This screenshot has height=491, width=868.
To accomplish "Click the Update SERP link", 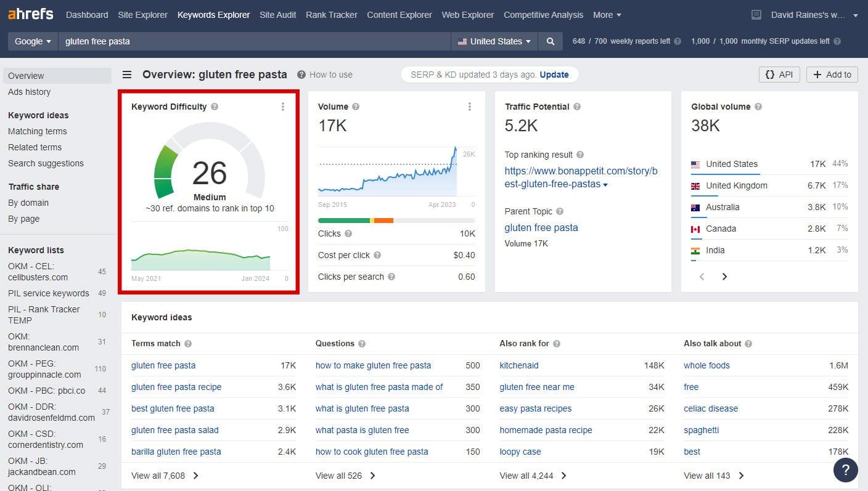I will pyautogui.click(x=554, y=75).
